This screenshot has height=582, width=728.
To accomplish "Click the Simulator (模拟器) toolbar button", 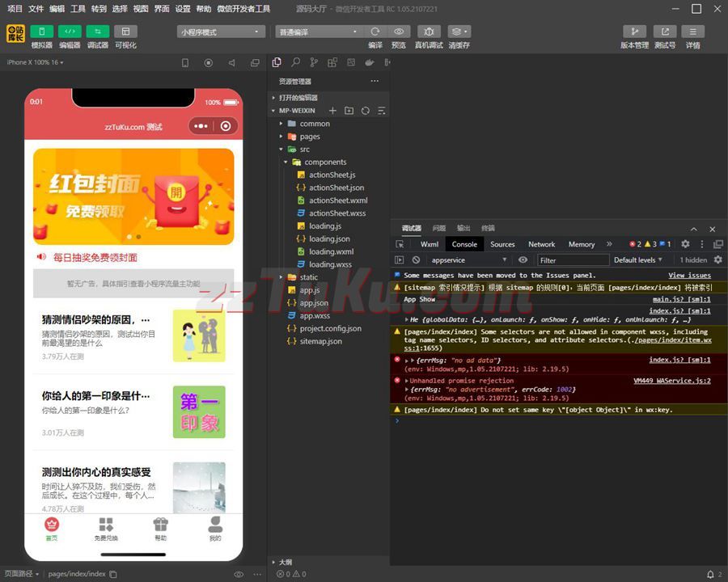I will (x=41, y=32).
